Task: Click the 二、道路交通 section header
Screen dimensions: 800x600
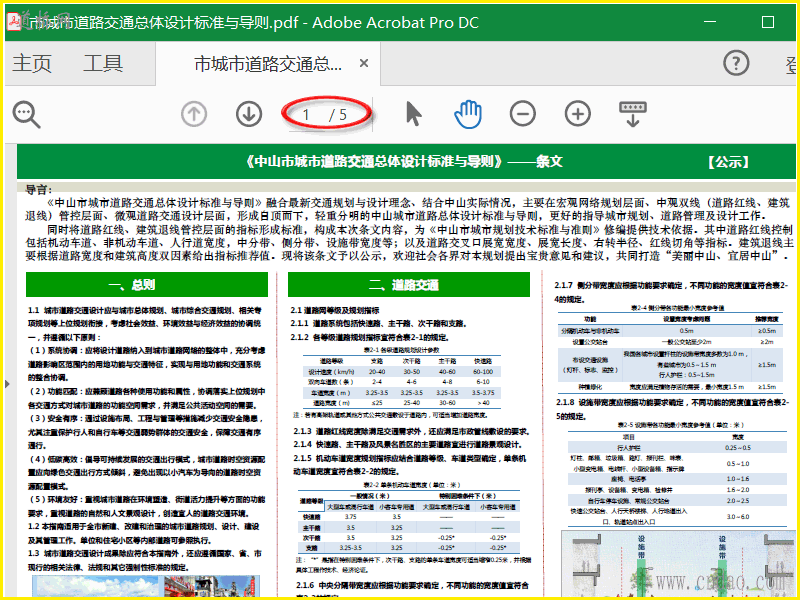Action: tap(409, 285)
